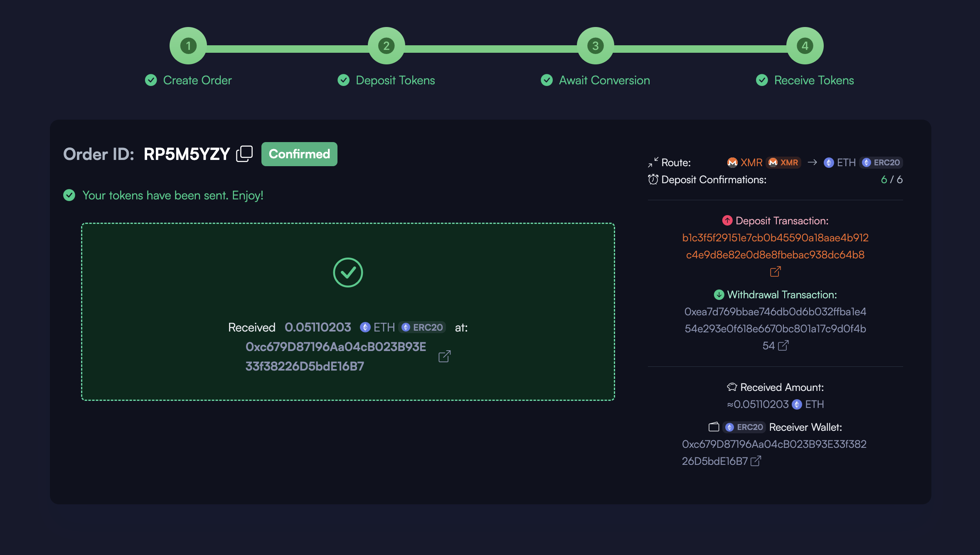Click the XMR network badge in route

[x=784, y=162]
